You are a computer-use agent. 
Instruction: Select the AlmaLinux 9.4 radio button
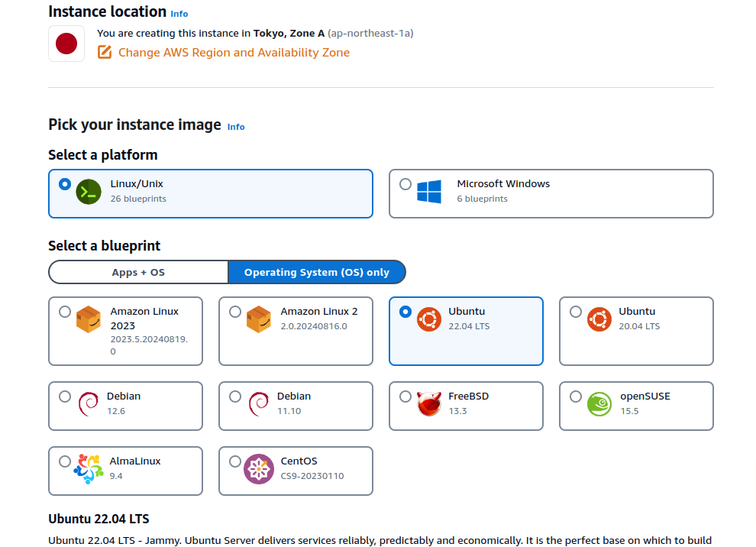65,461
